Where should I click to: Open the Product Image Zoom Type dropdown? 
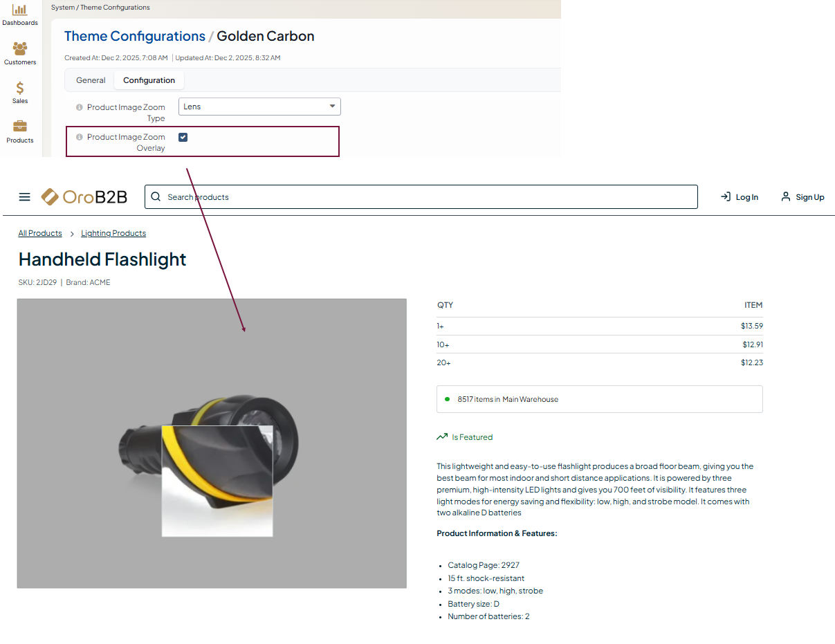coord(259,107)
